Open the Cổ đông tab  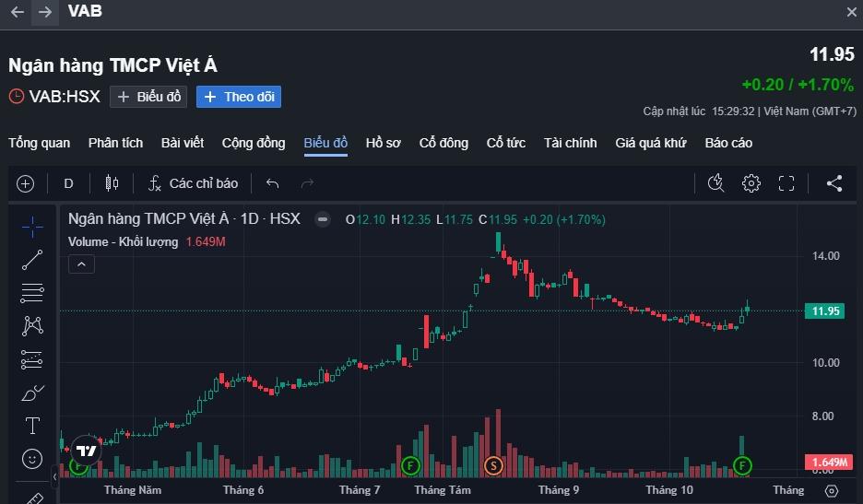click(x=443, y=143)
